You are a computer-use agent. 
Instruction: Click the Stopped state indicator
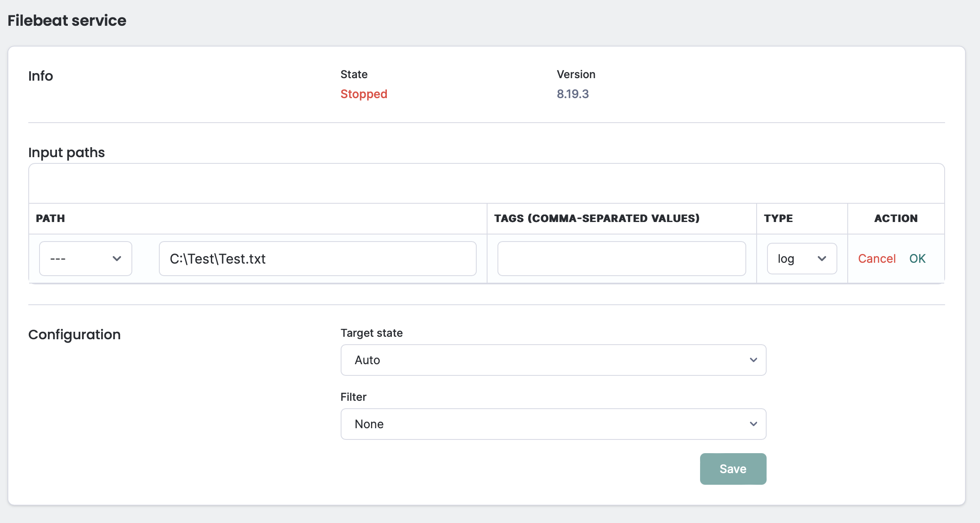coord(364,94)
